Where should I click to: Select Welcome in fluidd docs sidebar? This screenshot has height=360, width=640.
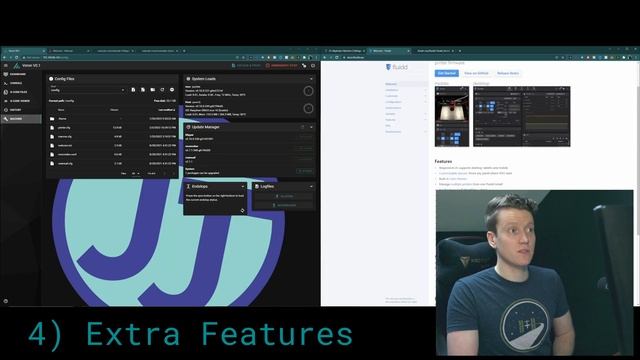[x=405, y=84]
